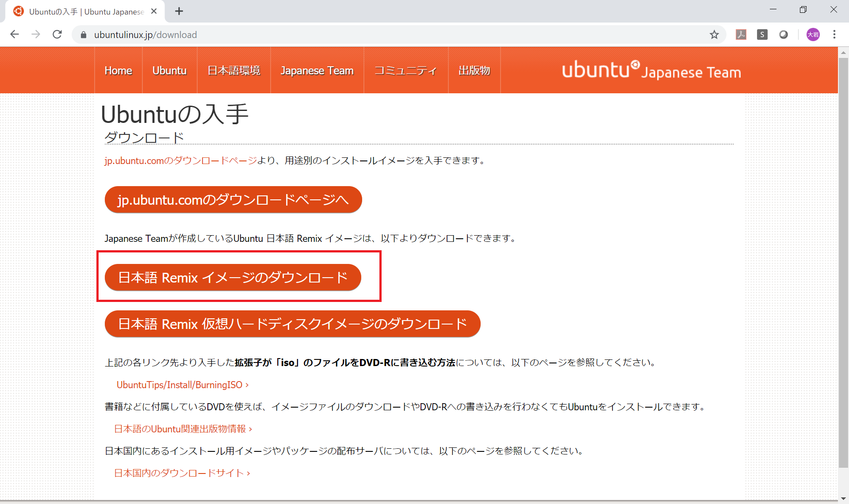
Task: Open the UbuntuTips/Install/BurningISO link
Action: tap(183, 385)
